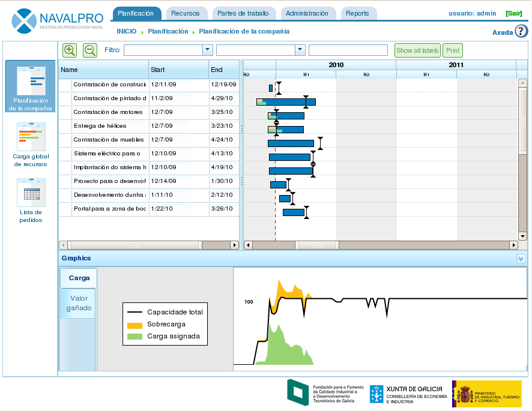Select Planificación da compañía sidebar icon
The image size is (532, 411).
pos(30,87)
